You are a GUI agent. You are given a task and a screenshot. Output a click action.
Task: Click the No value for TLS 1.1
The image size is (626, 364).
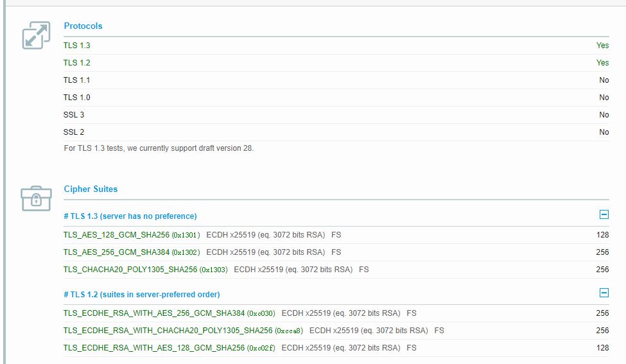point(604,80)
